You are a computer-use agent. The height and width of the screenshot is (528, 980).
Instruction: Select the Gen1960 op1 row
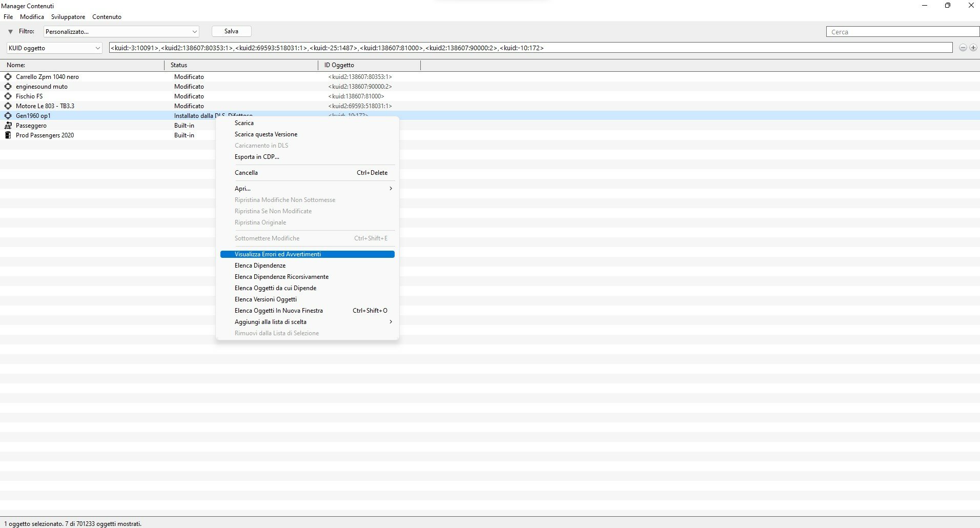pos(490,116)
